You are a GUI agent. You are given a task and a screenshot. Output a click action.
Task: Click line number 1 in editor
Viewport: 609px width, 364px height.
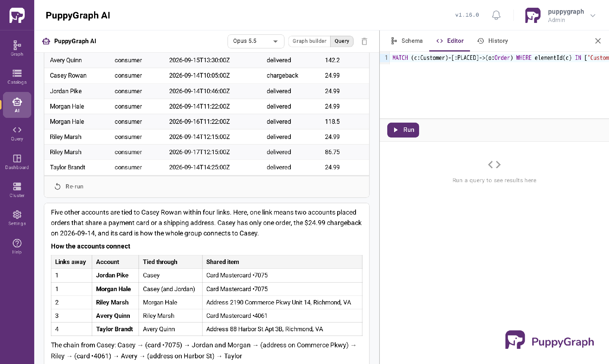(x=386, y=58)
